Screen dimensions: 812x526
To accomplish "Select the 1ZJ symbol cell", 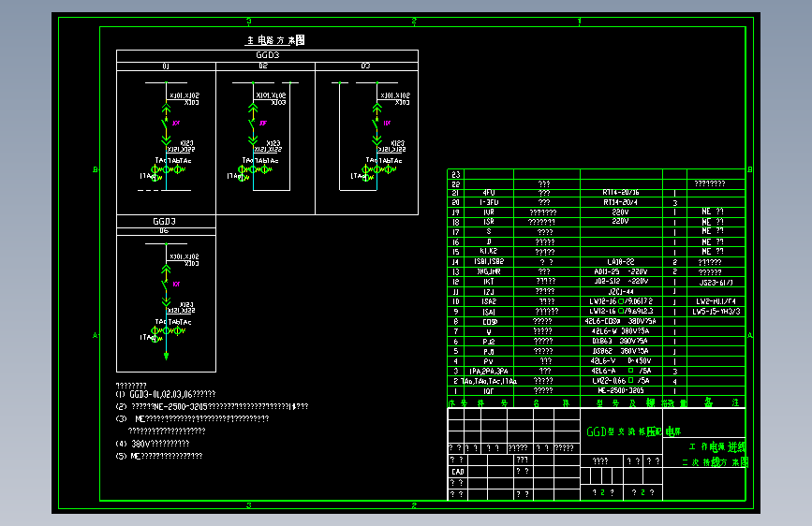I will tap(488, 292).
